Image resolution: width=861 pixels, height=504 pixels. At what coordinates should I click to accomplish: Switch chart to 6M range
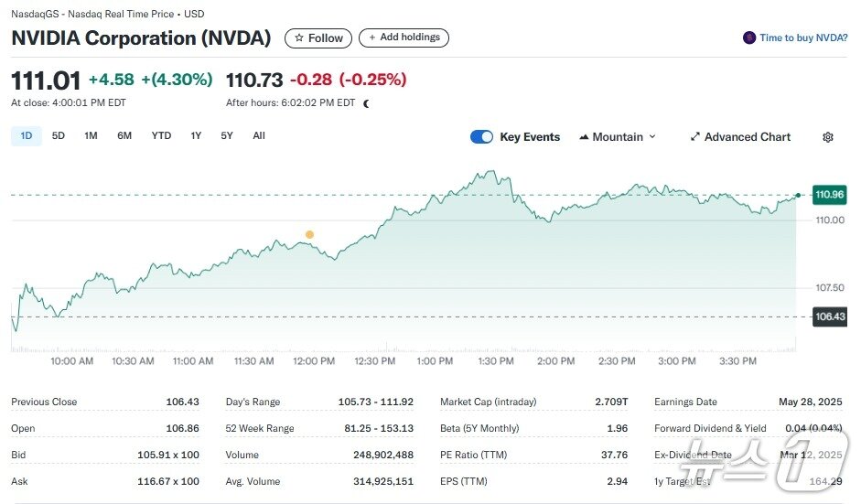pos(124,135)
